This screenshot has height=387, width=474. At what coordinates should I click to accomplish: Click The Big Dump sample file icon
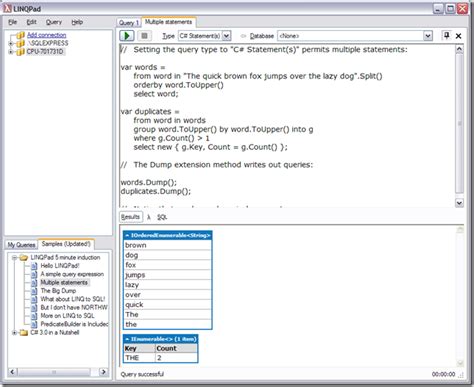34,291
